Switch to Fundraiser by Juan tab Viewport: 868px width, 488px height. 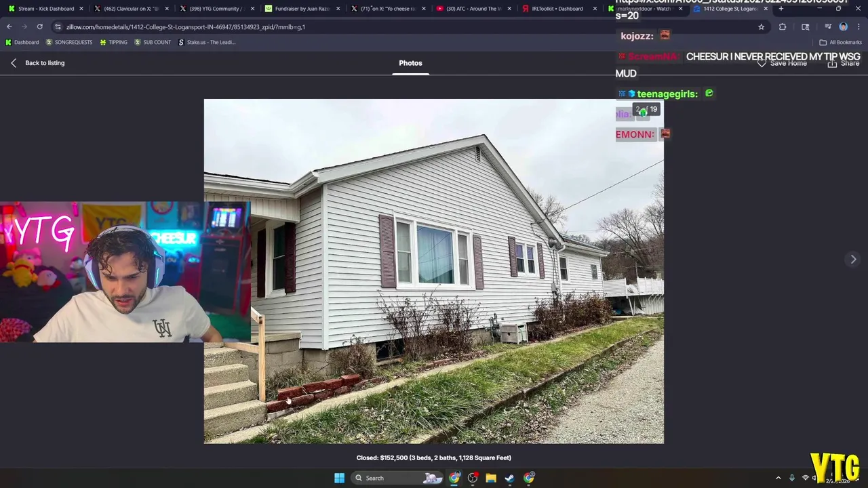coord(302,9)
